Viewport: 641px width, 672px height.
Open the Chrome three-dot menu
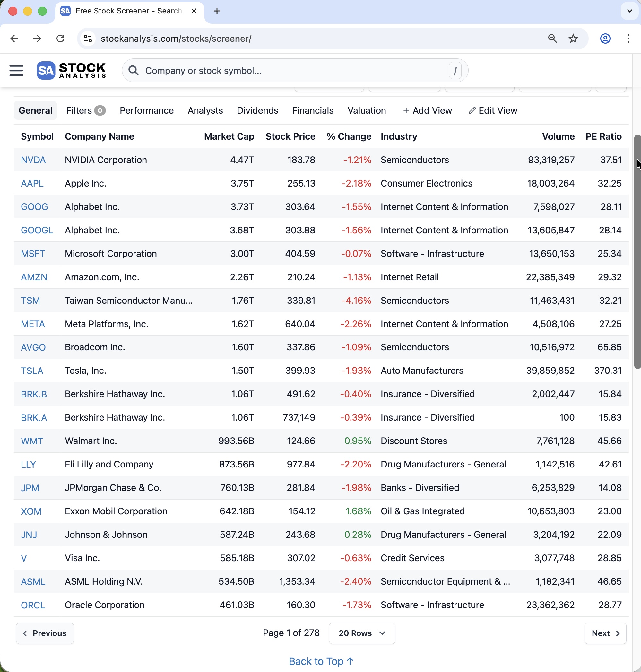pyautogui.click(x=628, y=39)
